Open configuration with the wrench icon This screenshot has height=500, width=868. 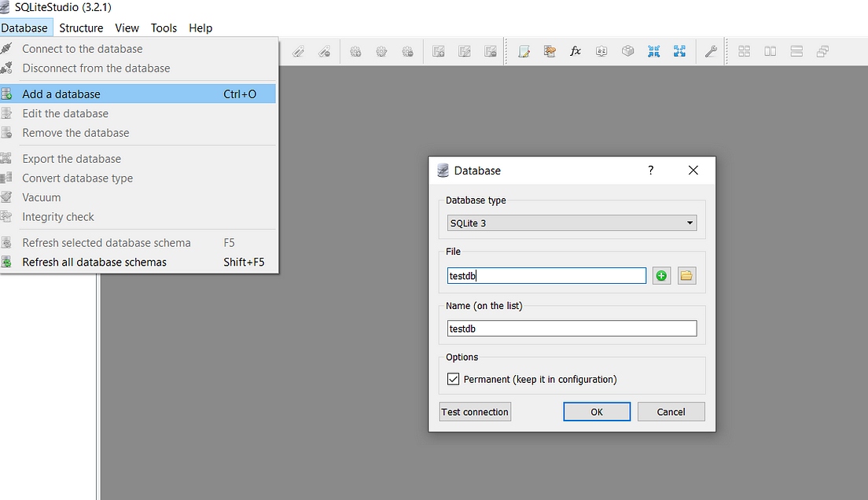pos(711,52)
